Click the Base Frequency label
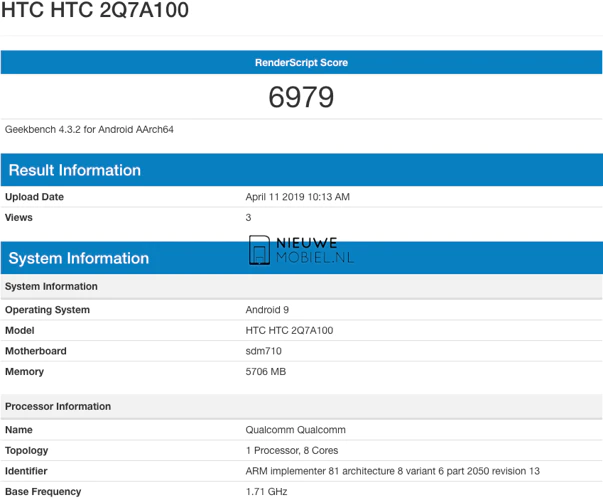This screenshot has height=500, width=603. [x=43, y=492]
